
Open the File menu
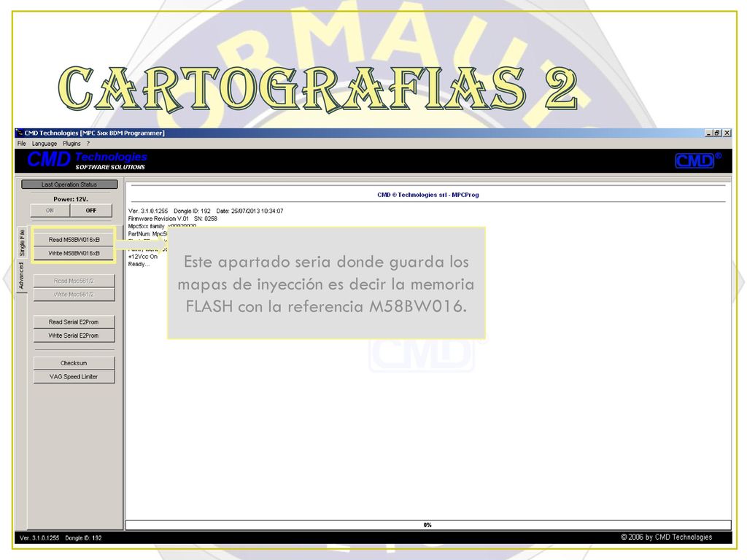pyautogui.click(x=21, y=144)
